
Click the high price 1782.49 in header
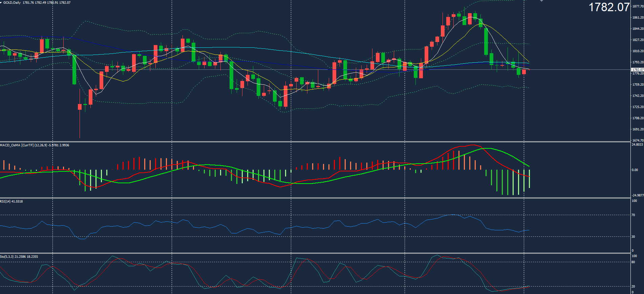(x=40, y=3)
